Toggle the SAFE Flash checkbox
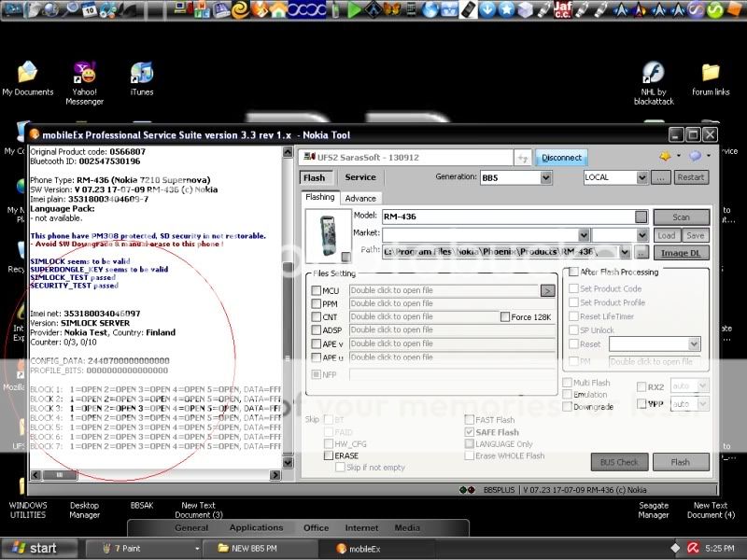The image size is (747, 560). [x=470, y=432]
